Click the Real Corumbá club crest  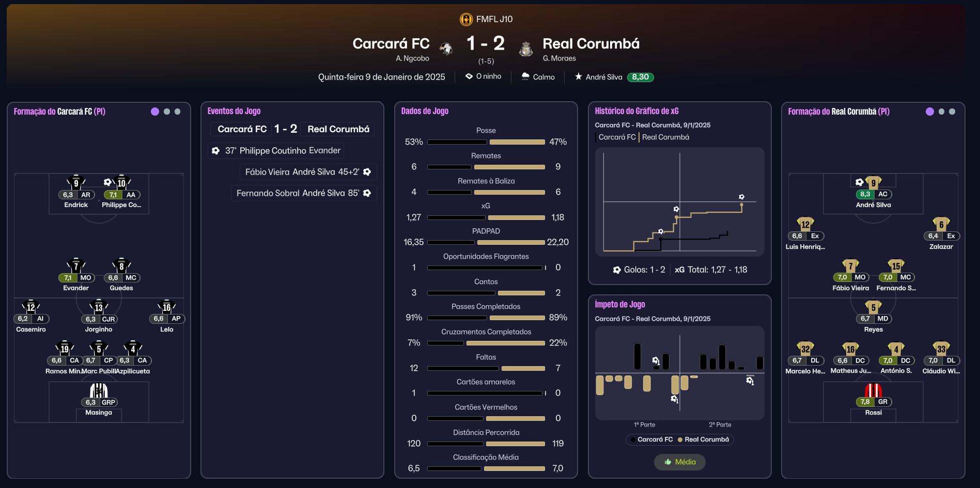pos(526,49)
